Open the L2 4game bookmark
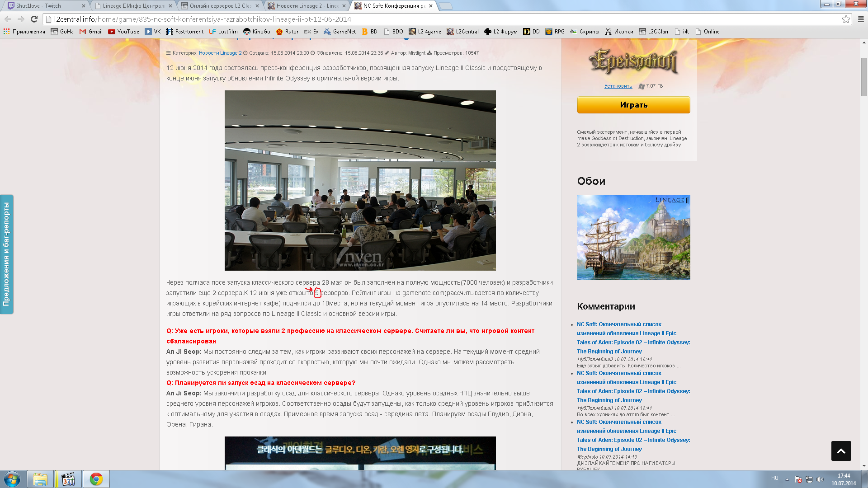The width and height of the screenshot is (868, 488). coord(425,32)
